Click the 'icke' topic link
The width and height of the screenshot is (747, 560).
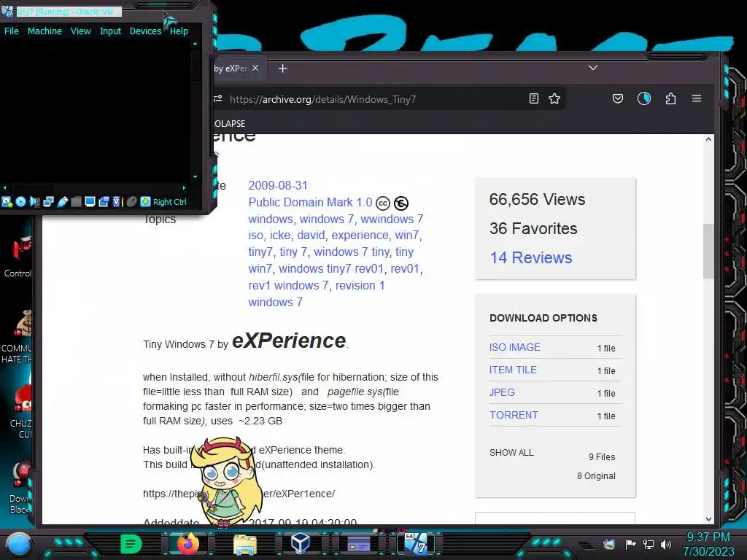(x=279, y=236)
